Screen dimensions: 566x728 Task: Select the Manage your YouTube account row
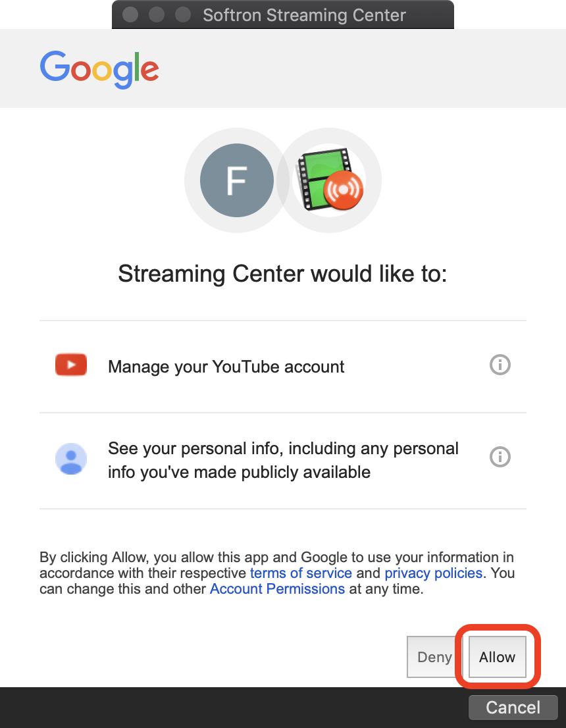[x=283, y=367]
